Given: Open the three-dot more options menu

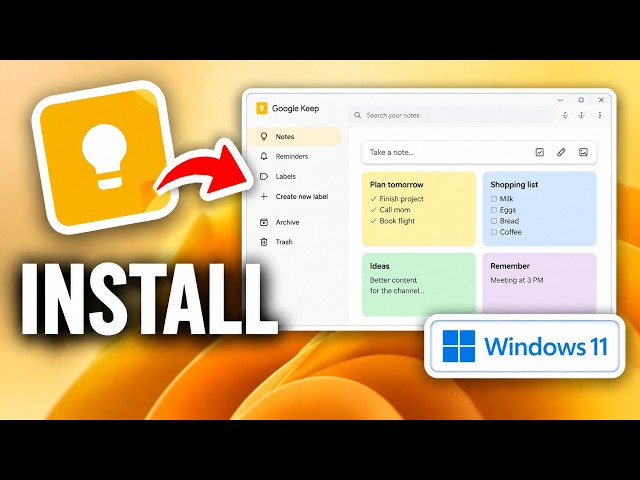Looking at the screenshot, I should 600,115.
